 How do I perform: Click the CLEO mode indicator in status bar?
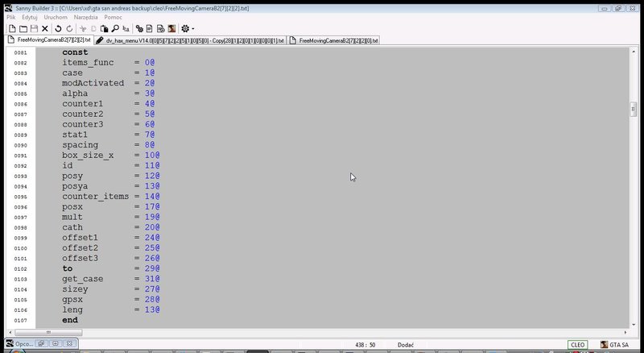577,345
